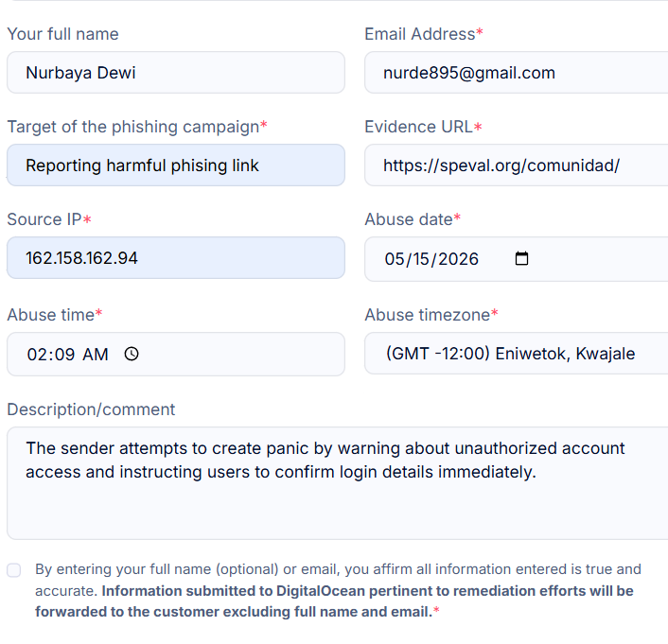Focus the Your full name field

point(176,73)
